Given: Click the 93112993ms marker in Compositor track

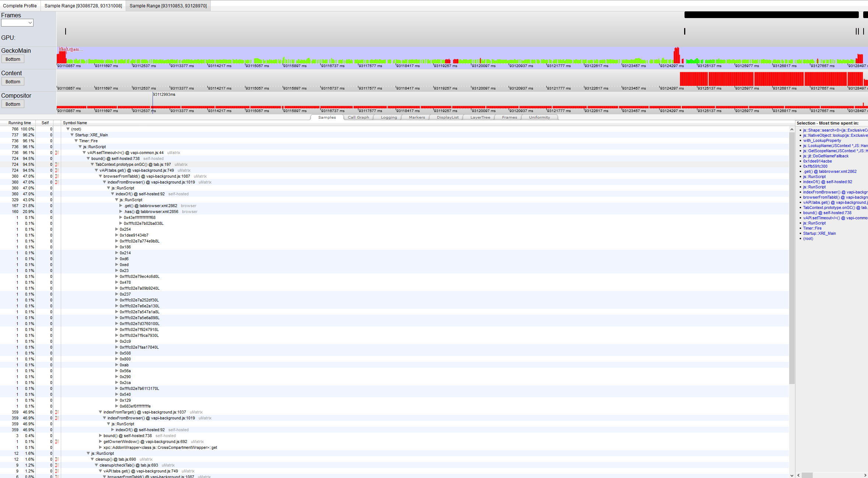Looking at the screenshot, I should tap(164, 95).
